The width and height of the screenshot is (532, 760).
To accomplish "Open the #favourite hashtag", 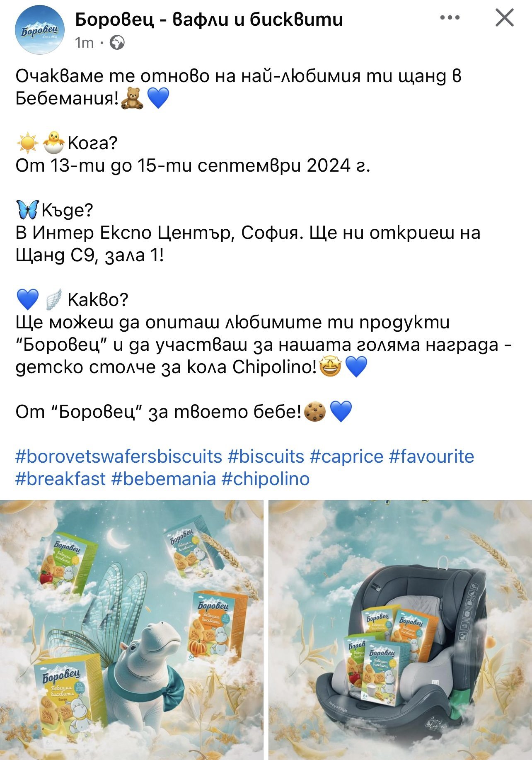I will pos(431,456).
